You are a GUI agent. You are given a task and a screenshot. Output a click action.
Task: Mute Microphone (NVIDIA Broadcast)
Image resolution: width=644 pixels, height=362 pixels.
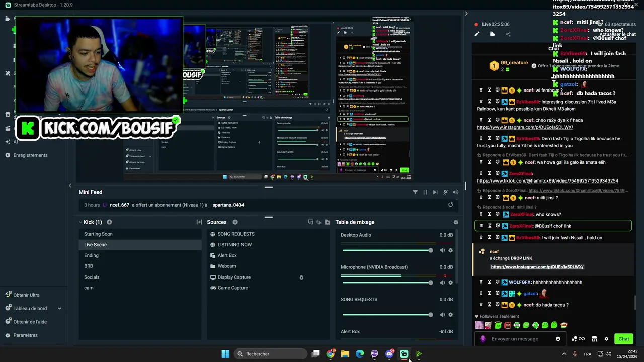442,283
